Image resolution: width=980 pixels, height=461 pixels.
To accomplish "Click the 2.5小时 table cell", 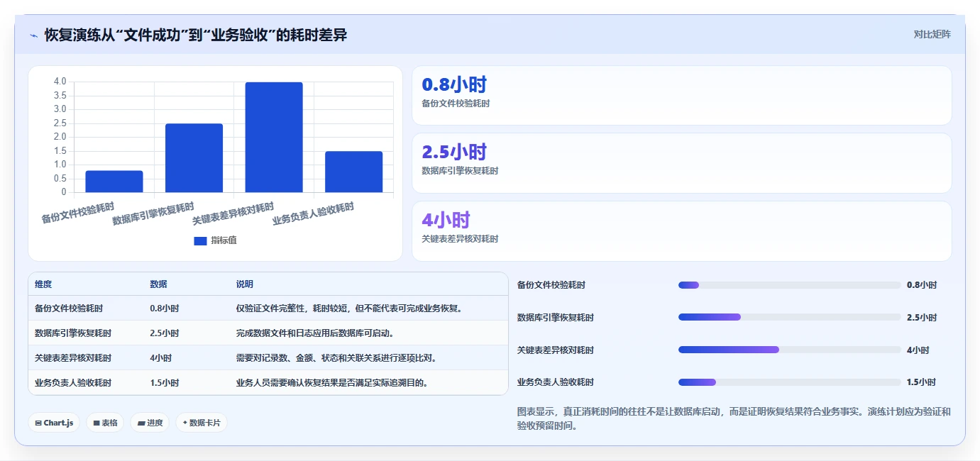I will pyautogui.click(x=165, y=333).
